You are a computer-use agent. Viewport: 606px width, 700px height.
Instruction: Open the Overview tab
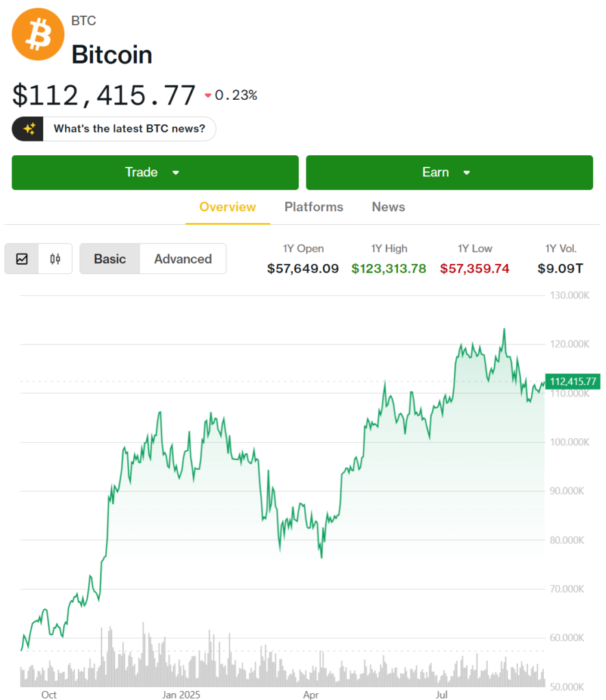(x=228, y=207)
